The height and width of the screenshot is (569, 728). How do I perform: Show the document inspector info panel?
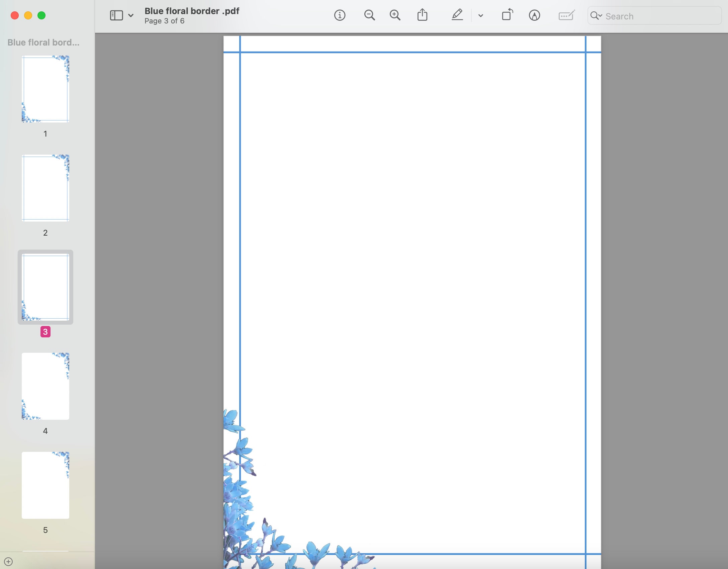click(x=340, y=15)
